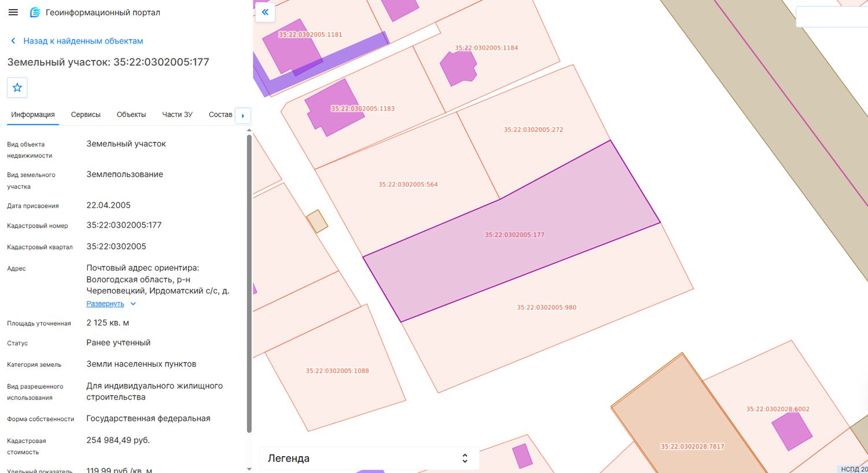The height and width of the screenshot is (473, 868).
Task: Switch to the Информация tab
Action: coord(33,115)
